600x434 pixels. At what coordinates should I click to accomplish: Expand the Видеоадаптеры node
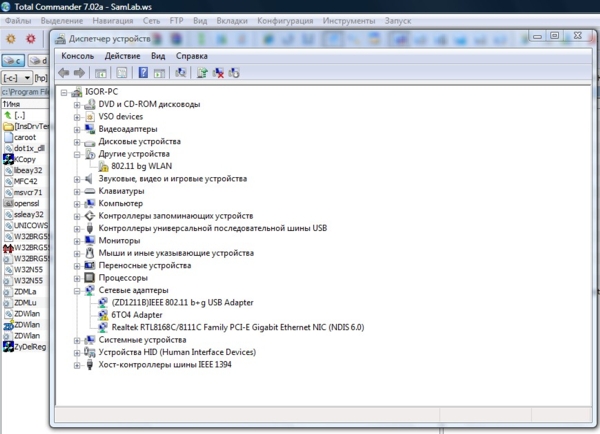pyautogui.click(x=77, y=130)
